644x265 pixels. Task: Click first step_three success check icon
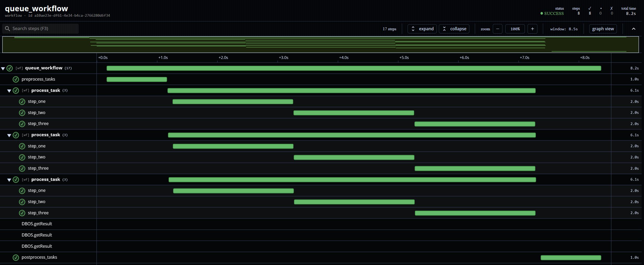click(x=22, y=124)
